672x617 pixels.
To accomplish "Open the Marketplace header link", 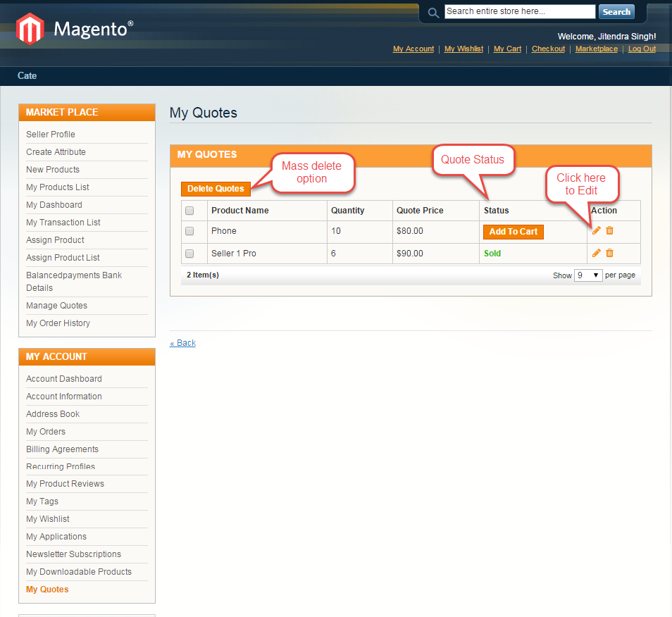I will (x=597, y=49).
